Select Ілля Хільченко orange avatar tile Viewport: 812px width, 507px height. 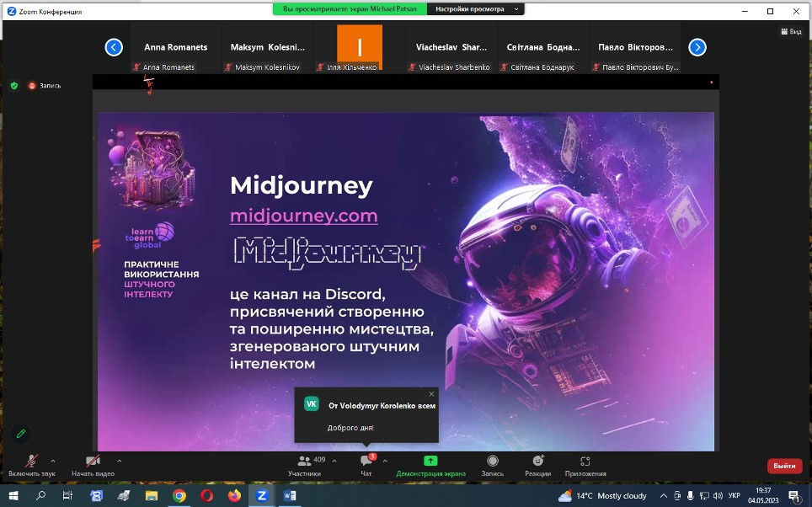coord(360,47)
